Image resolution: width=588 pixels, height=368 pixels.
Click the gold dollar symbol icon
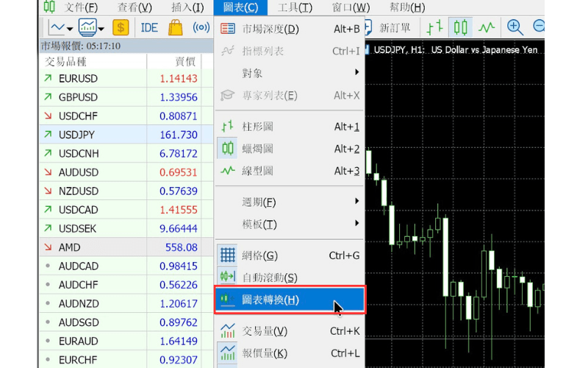121,27
